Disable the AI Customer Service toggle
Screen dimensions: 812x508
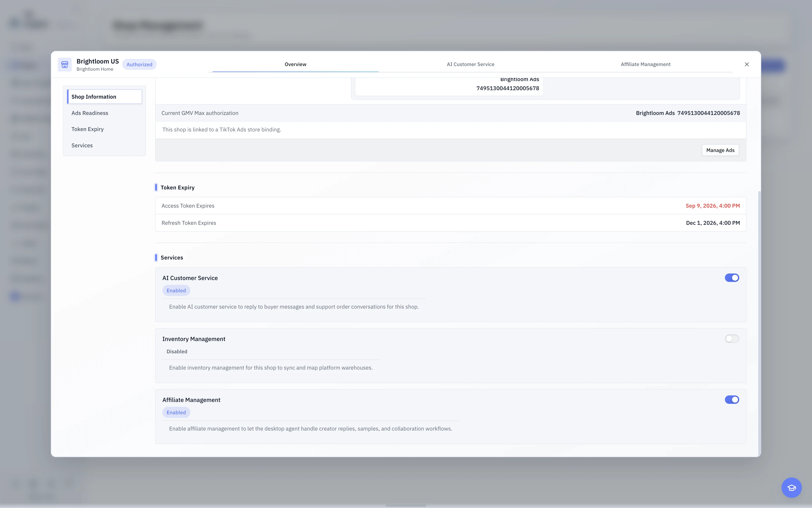(x=731, y=278)
